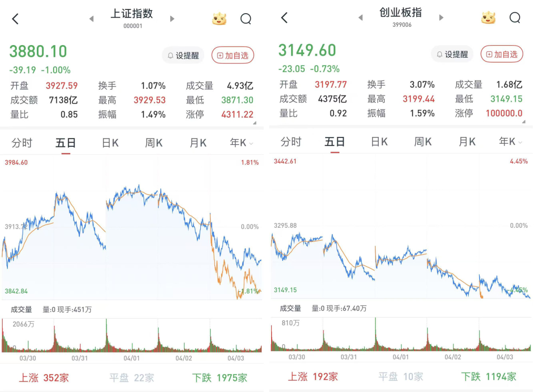This screenshot has width=538, height=392.
Task: Open search icon on 创业板指 panel
Action: (515, 18)
